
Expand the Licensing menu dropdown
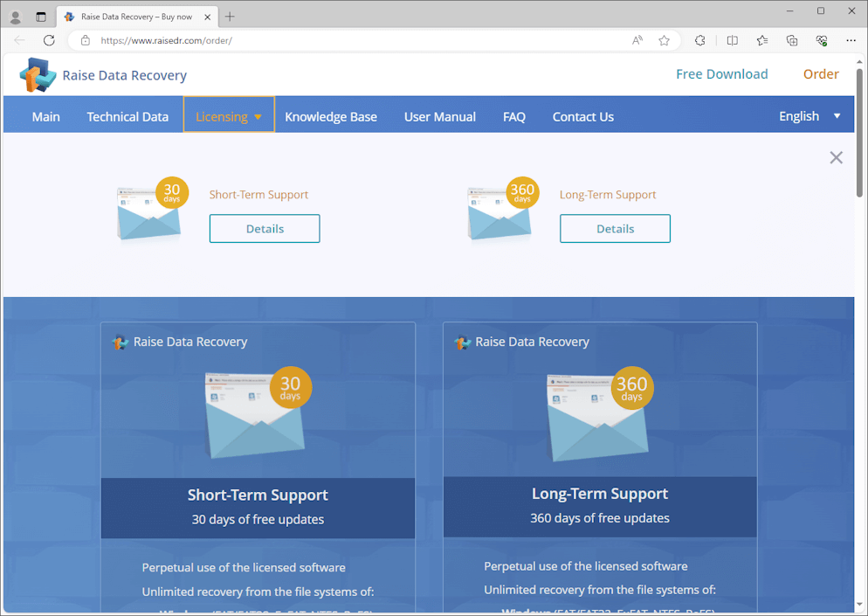pos(229,114)
